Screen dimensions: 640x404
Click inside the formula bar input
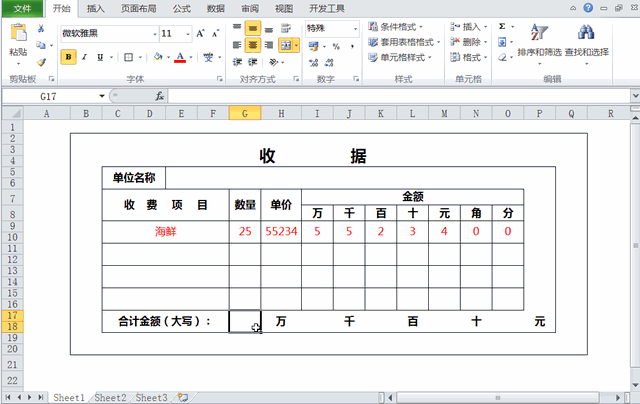pos(398,96)
